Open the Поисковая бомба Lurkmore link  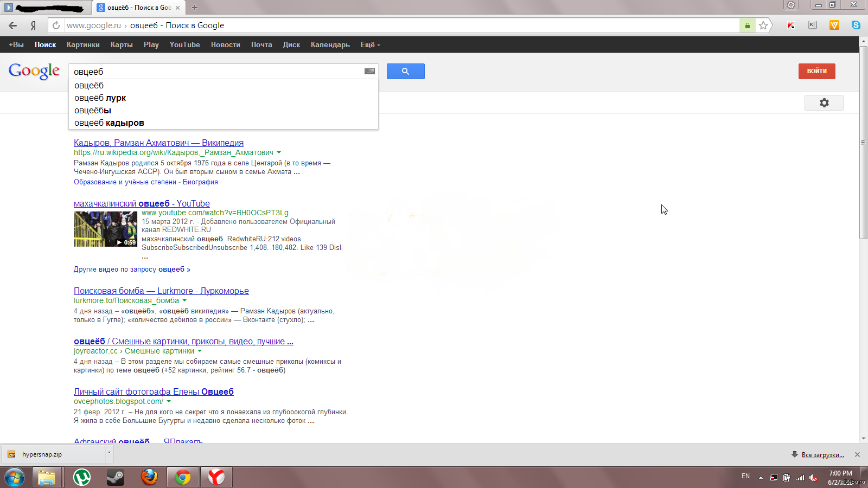[161, 291]
